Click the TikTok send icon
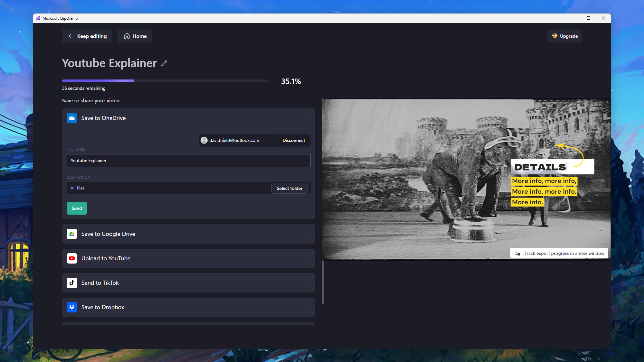The width and height of the screenshot is (644, 362). (72, 283)
